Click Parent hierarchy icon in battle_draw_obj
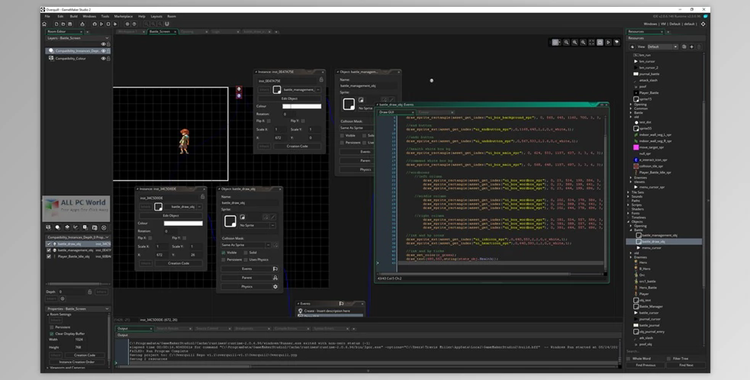The width and height of the screenshot is (750, 380). click(275, 278)
